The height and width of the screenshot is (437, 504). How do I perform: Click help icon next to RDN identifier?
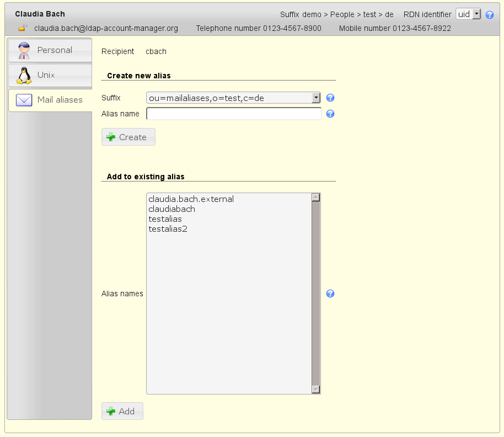pyautogui.click(x=490, y=15)
